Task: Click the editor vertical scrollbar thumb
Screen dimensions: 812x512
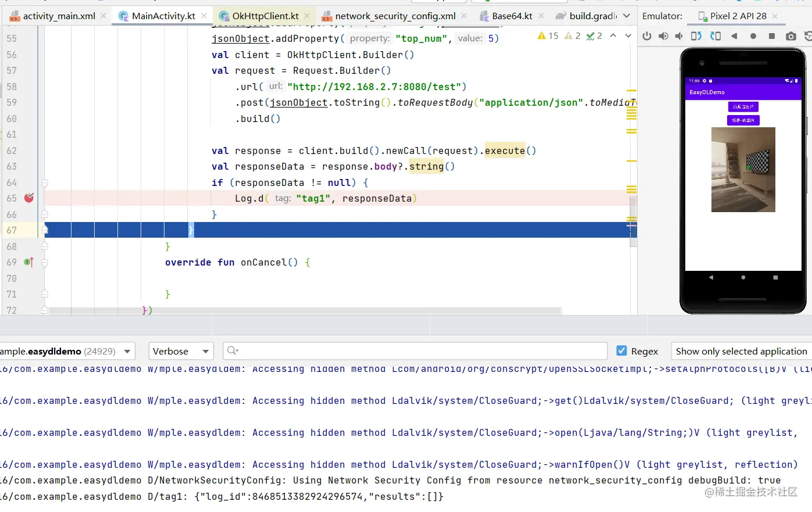Action: pos(633,221)
